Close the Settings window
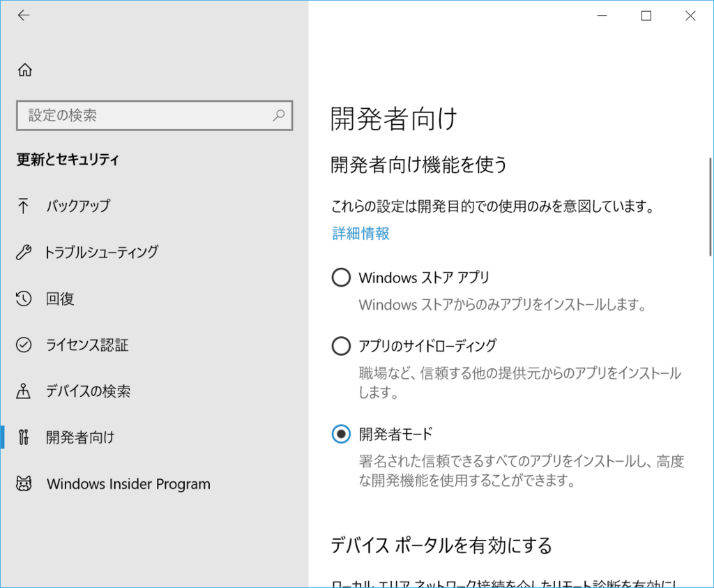The width and height of the screenshot is (714, 588). (x=690, y=16)
